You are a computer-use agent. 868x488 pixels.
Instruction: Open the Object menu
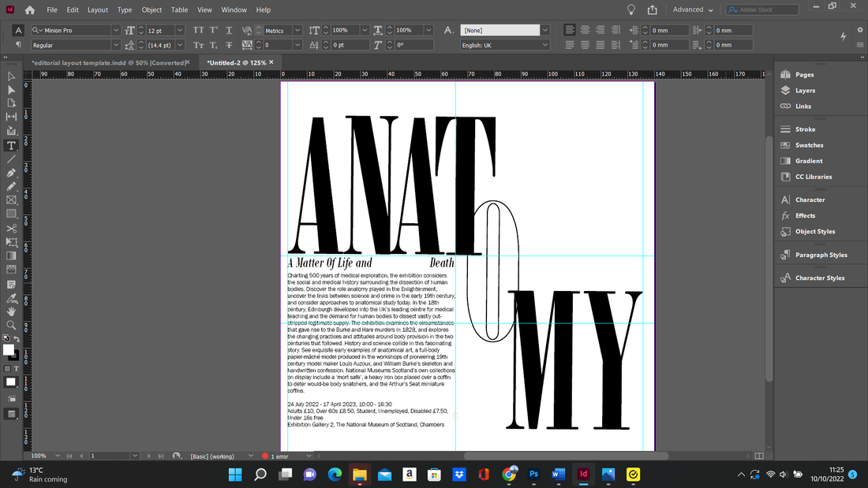click(152, 10)
